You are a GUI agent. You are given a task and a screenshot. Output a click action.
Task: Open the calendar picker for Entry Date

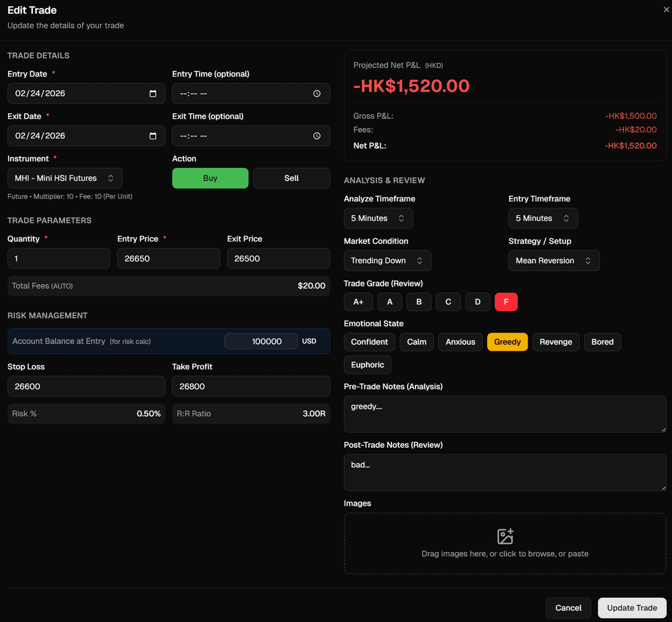click(x=152, y=93)
